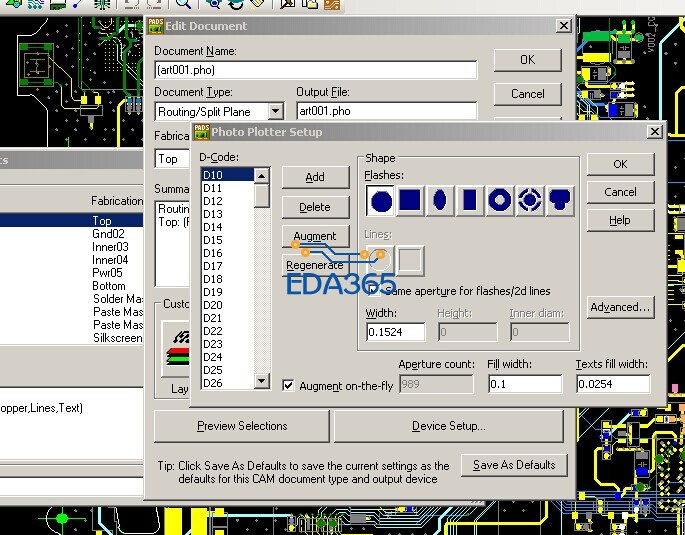The height and width of the screenshot is (535, 685).
Task: Select D20 in the D-Code list
Action: 228,305
